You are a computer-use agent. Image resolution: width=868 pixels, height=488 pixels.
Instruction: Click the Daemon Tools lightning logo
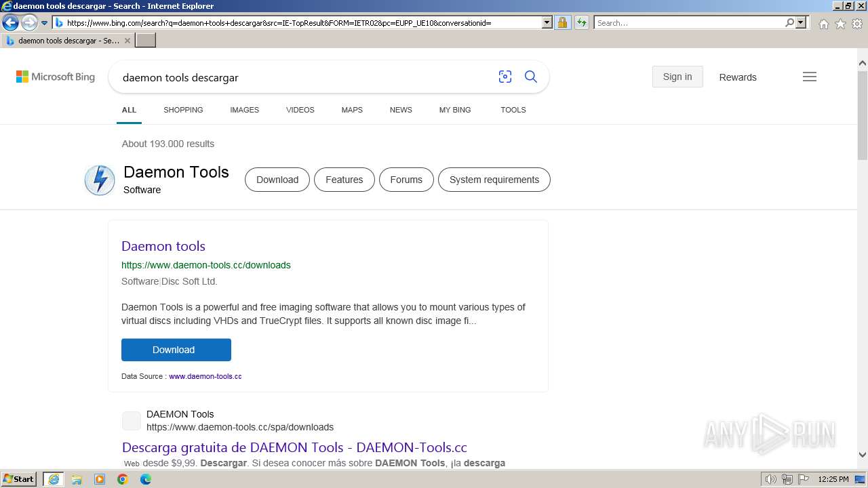coord(100,180)
